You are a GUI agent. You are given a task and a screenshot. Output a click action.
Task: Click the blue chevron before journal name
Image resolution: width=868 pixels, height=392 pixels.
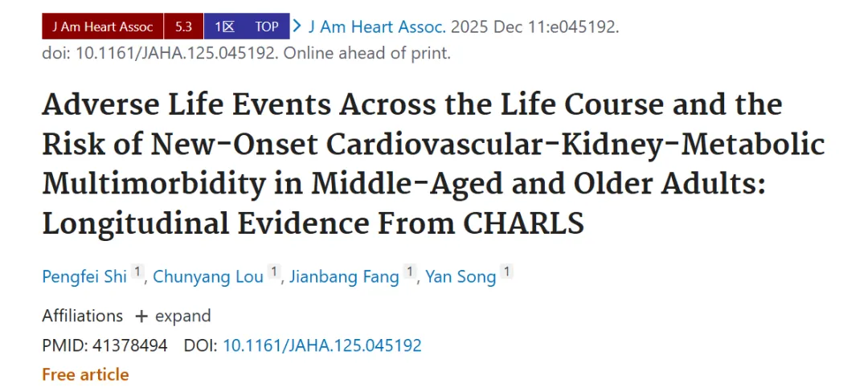coord(297,26)
